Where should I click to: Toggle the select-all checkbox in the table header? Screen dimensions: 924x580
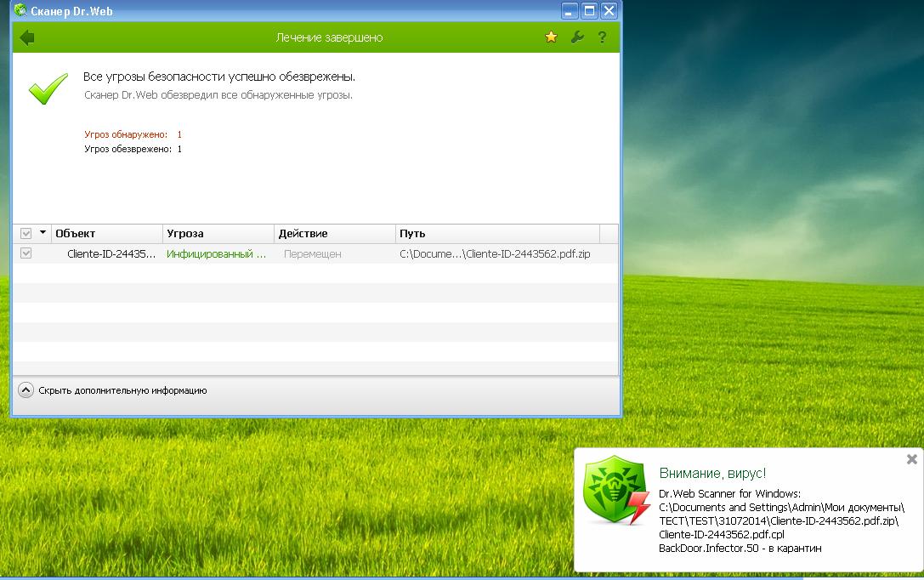coord(26,234)
